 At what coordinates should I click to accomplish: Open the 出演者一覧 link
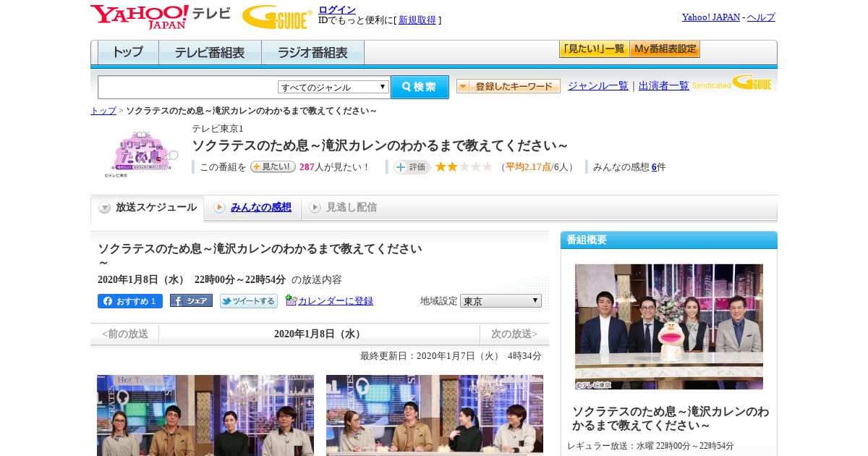[x=664, y=85]
